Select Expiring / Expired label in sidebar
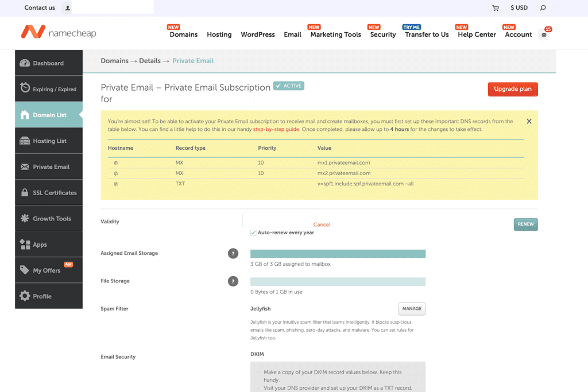The width and height of the screenshot is (588, 392). coord(55,89)
